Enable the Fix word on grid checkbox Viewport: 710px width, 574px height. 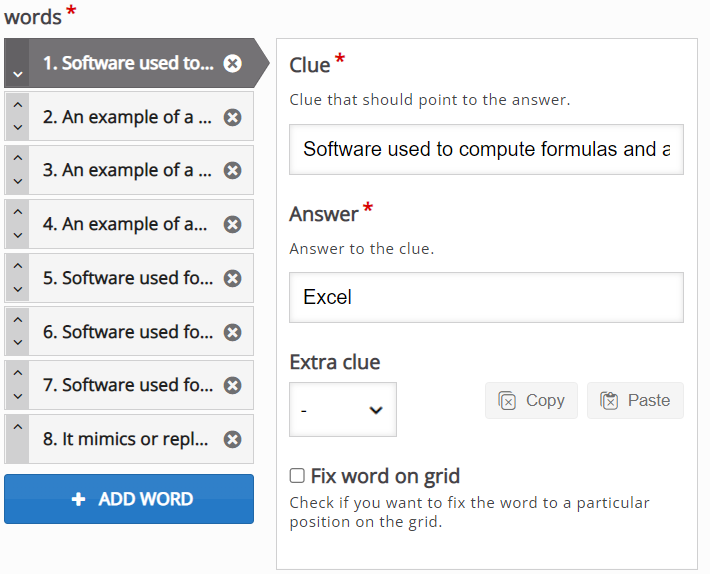[297, 476]
